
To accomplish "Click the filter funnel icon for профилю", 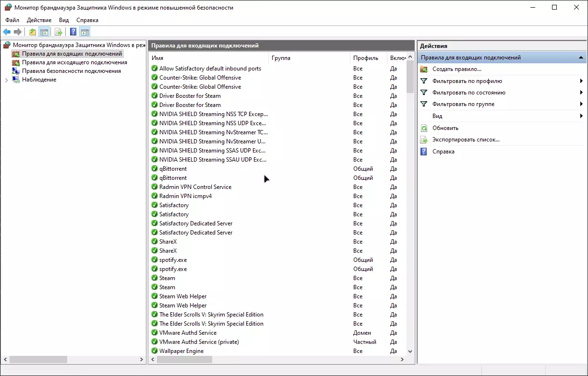I will [424, 81].
